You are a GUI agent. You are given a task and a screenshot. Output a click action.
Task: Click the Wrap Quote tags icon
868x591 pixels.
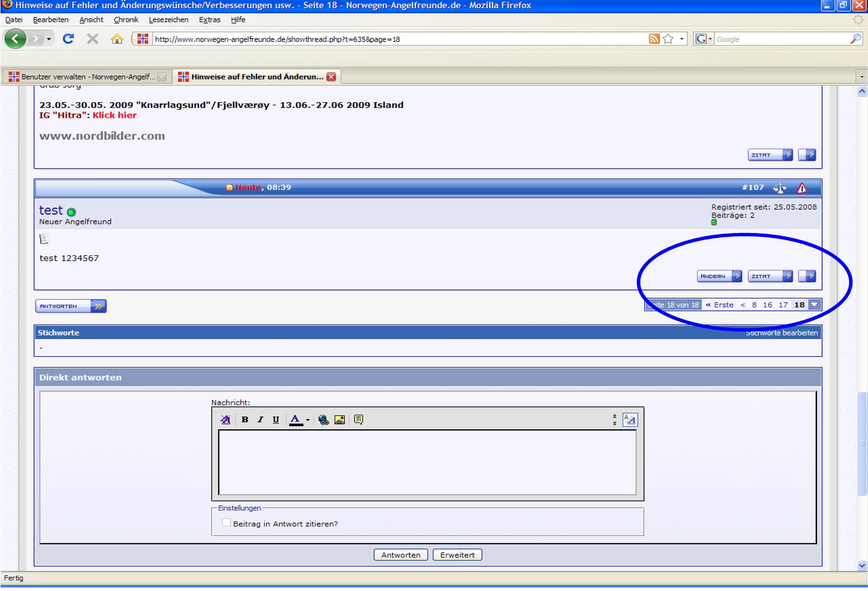tap(358, 420)
